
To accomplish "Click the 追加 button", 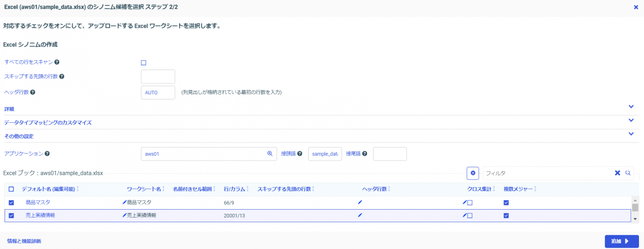I will pos(621,241).
